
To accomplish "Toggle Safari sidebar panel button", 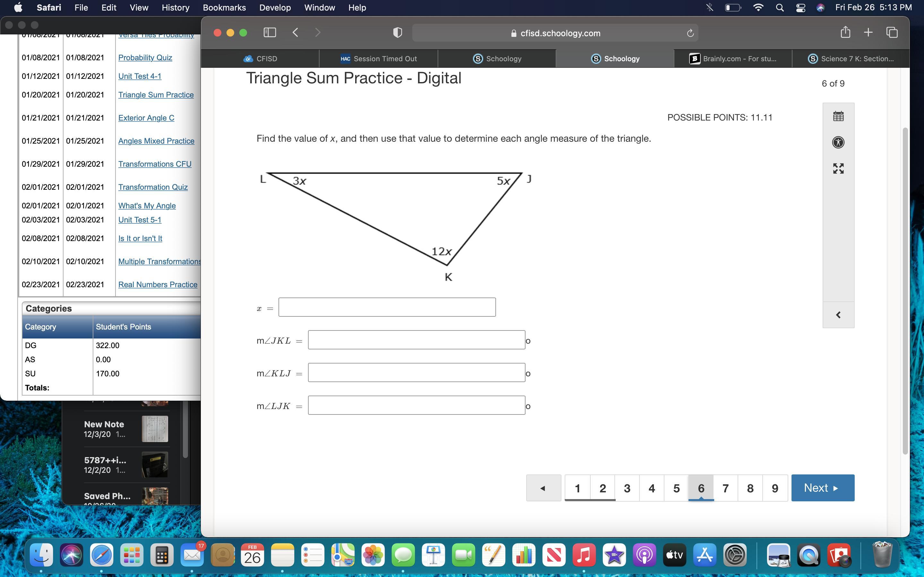I will coord(269,33).
